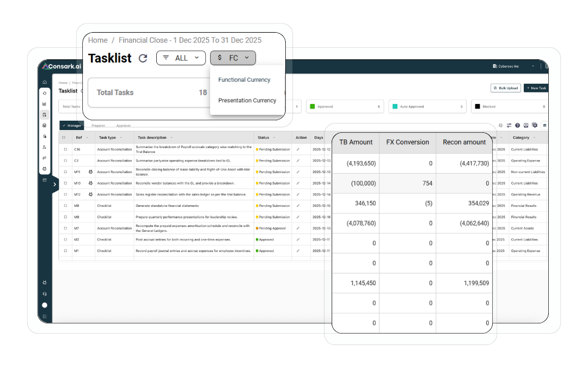Click the AI bot icon beside M11
The width and height of the screenshot is (588, 381).
pos(90,172)
